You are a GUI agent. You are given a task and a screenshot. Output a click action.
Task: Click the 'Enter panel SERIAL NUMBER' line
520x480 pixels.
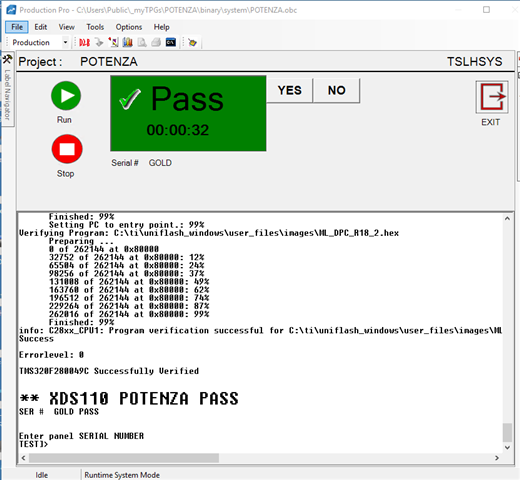pos(81,436)
